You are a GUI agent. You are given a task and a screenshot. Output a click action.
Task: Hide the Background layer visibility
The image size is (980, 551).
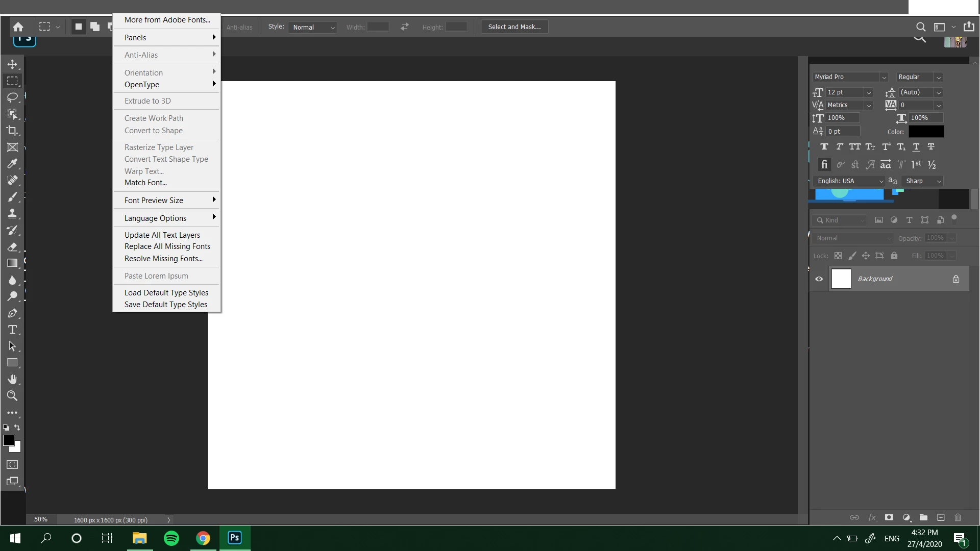[x=819, y=279]
